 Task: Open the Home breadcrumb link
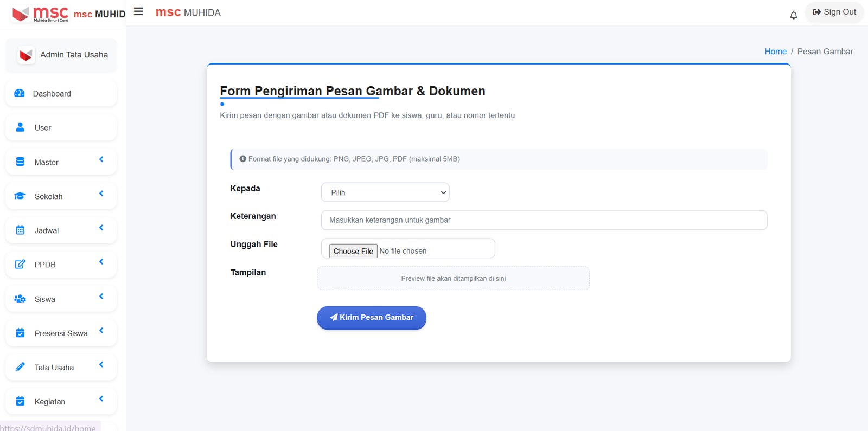pos(775,51)
